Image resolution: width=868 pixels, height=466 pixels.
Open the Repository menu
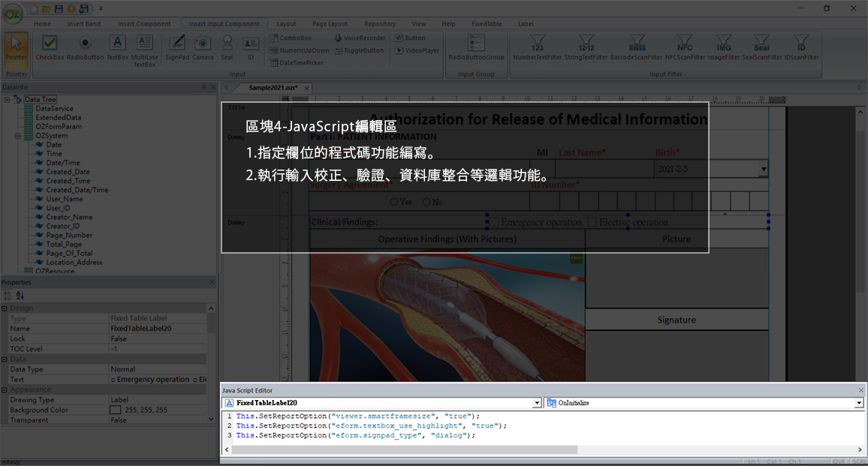[x=380, y=23]
